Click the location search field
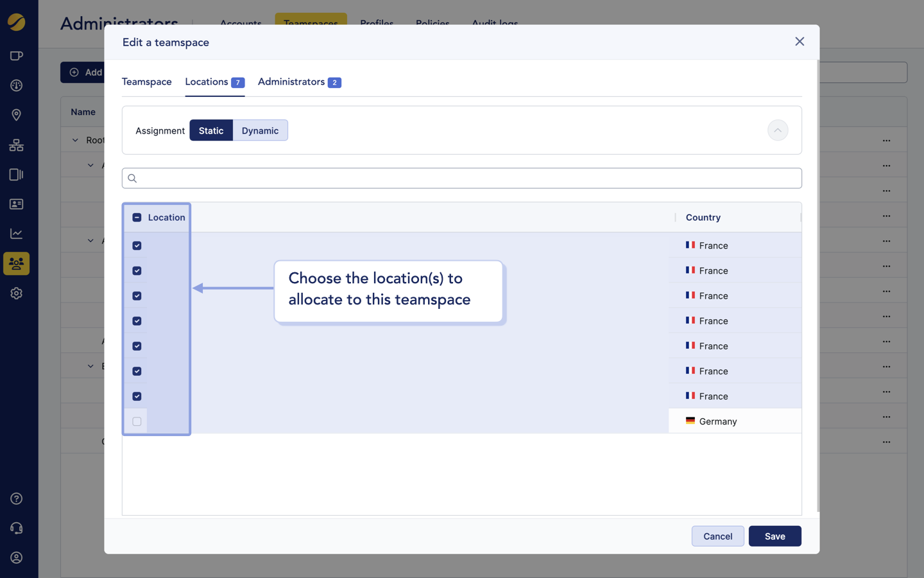 pyautogui.click(x=462, y=179)
